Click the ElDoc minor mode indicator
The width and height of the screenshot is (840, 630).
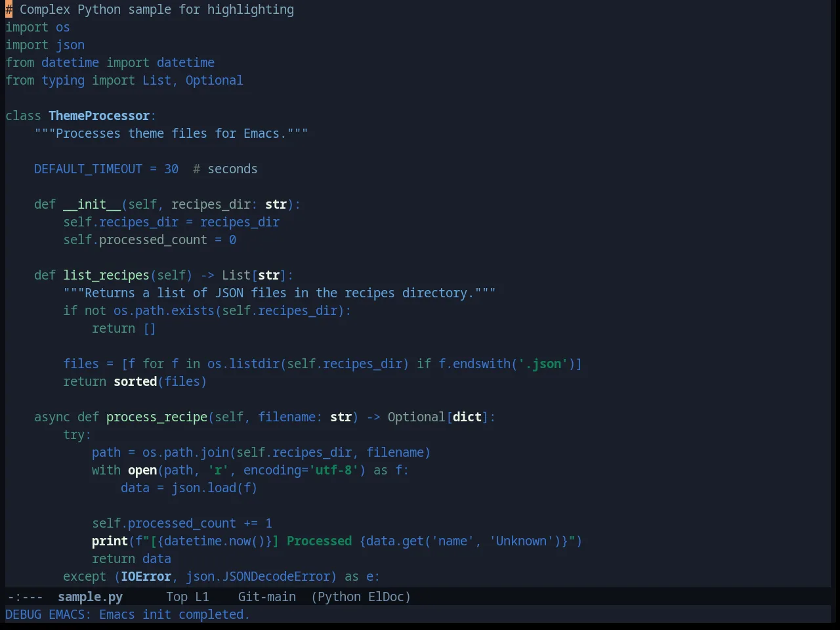pos(389,597)
